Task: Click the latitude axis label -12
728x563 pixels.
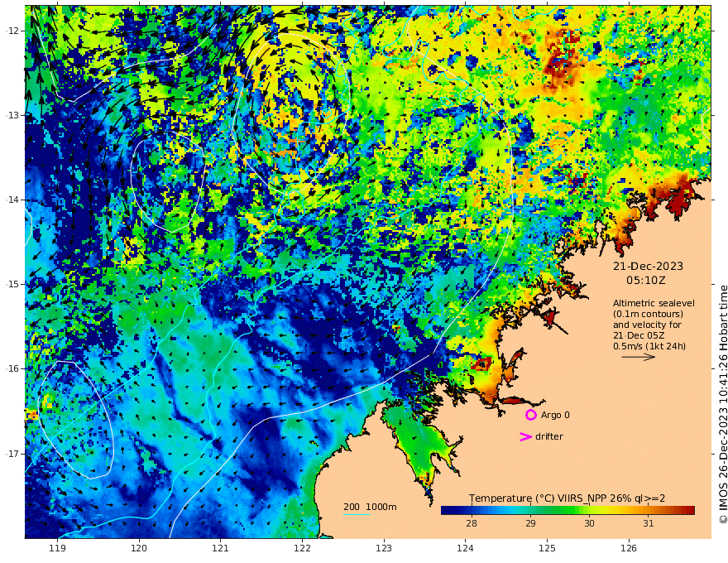Action: [x=12, y=31]
